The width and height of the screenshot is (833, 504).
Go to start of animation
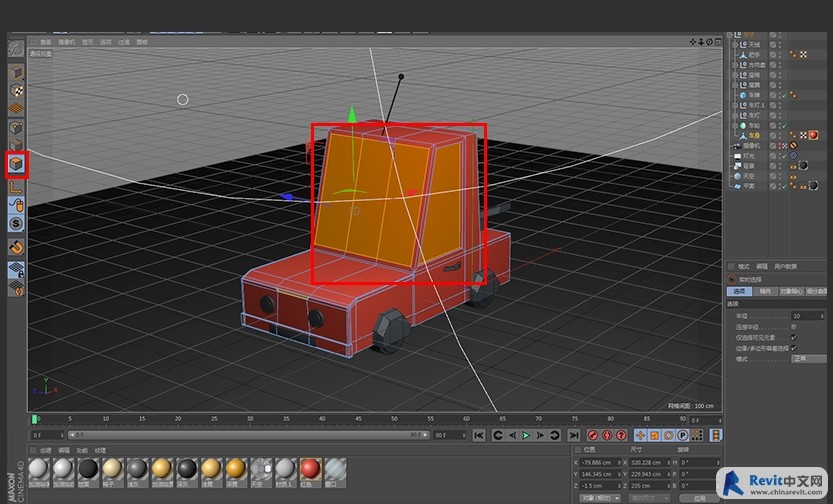tap(479, 435)
